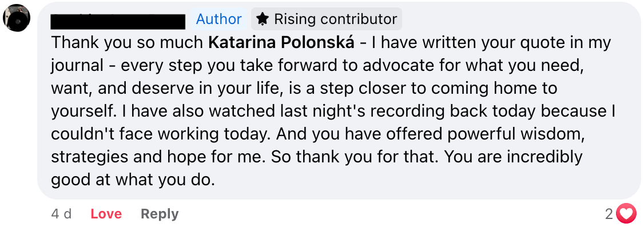Open the blacked-out commenter name
Screen dimensions: 644x231
coord(118,21)
